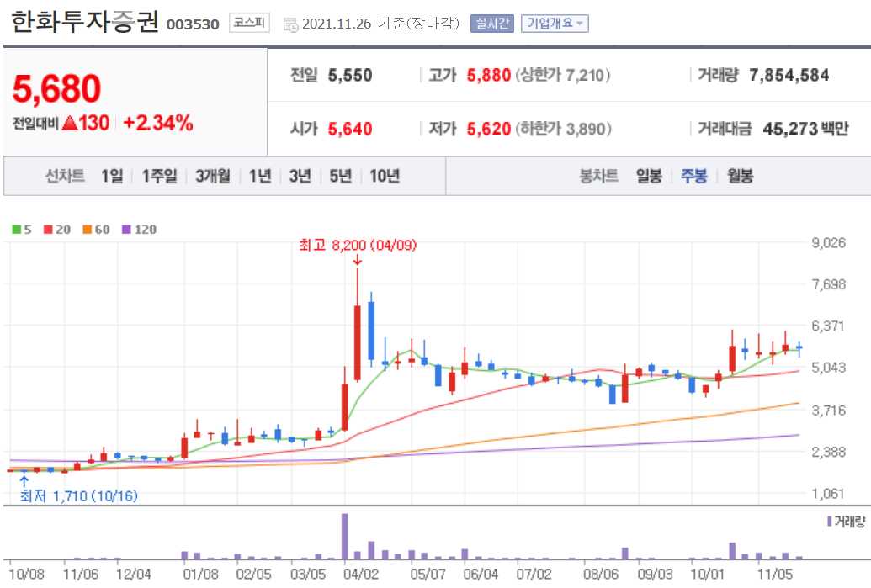
Task: Click the 11/05 date axis label
Action: coord(775,574)
